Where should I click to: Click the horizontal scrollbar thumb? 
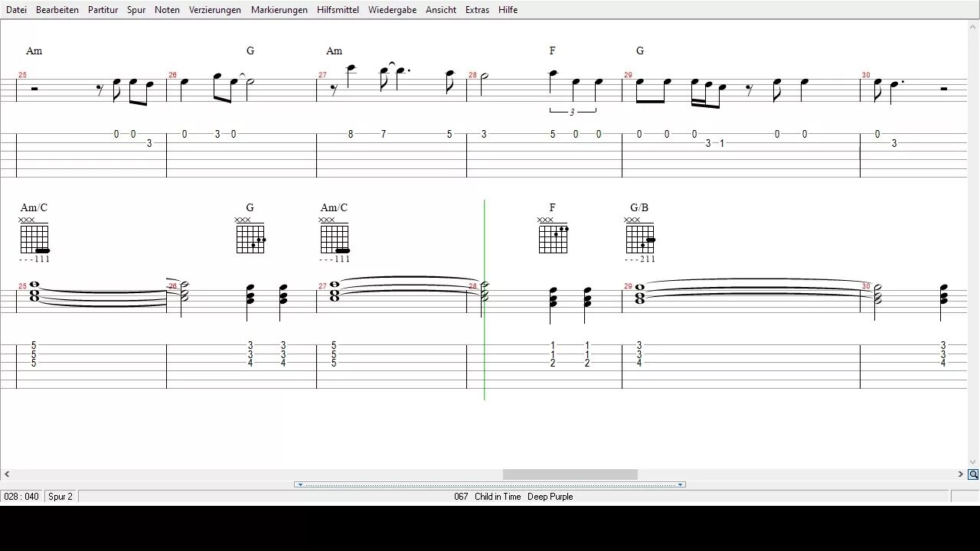[570, 474]
